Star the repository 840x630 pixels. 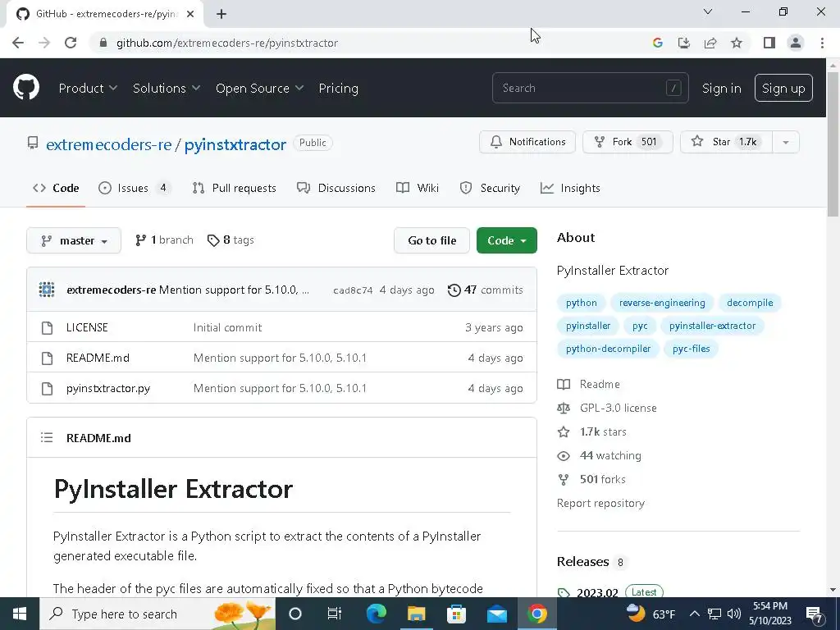tap(727, 142)
